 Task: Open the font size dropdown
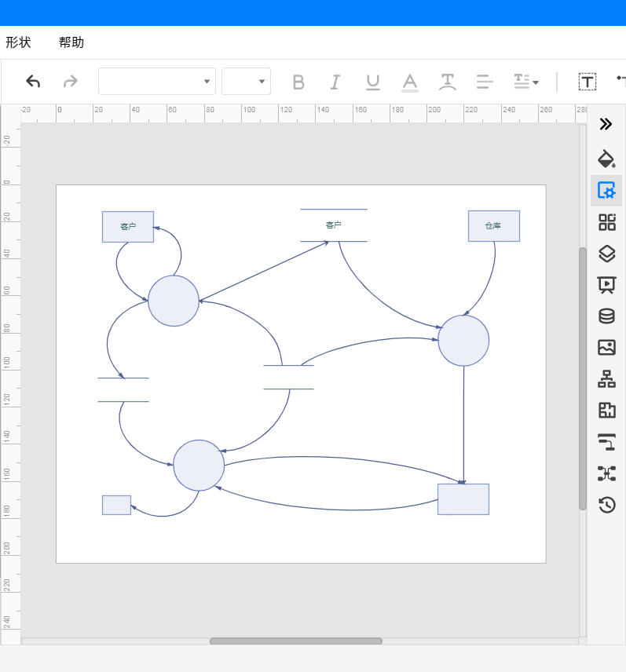pos(246,82)
